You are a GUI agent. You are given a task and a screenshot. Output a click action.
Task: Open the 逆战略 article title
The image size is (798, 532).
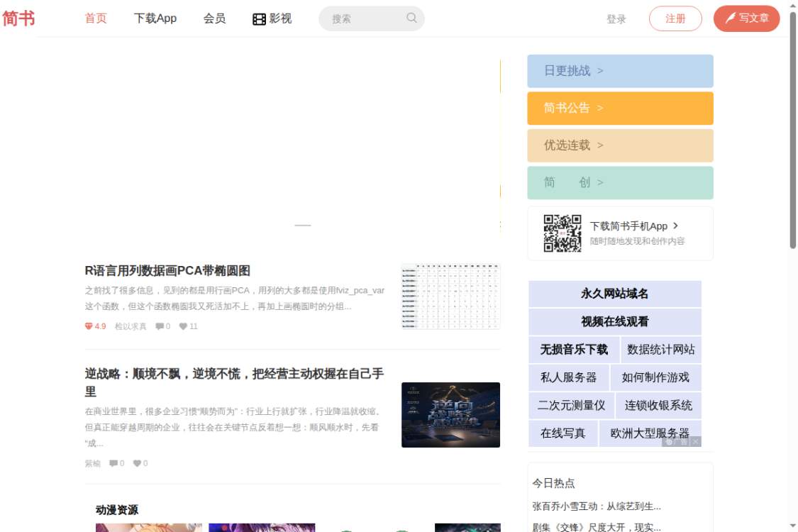coord(234,382)
